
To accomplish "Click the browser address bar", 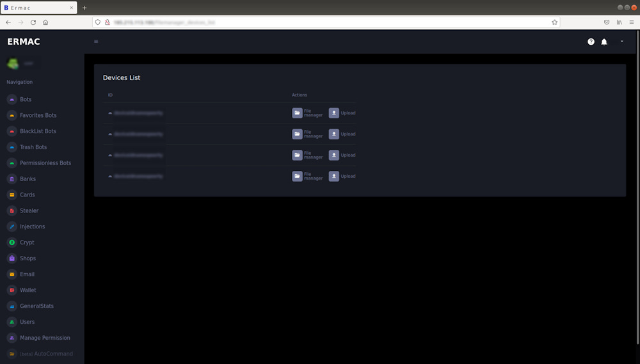I will click(x=326, y=22).
